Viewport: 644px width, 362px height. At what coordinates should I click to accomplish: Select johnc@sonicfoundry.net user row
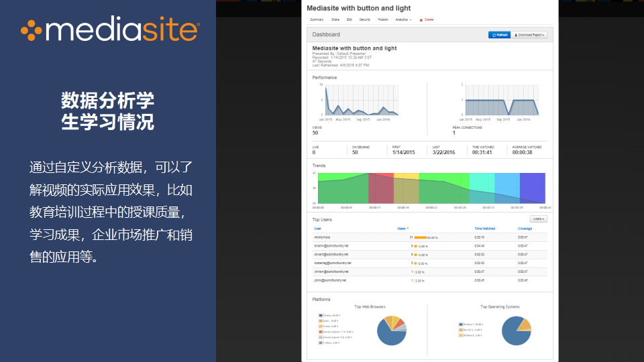tap(429, 280)
